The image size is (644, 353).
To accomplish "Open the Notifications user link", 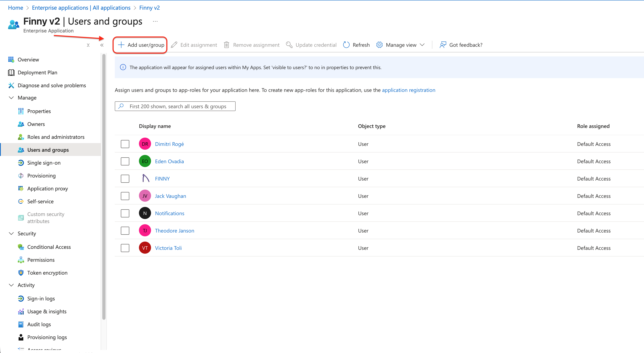I will click(x=170, y=213).
